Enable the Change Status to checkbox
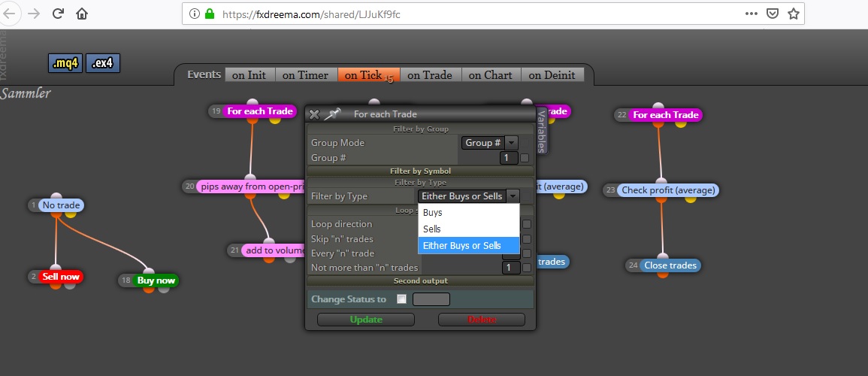Screen dimensions: 868x376 [402, 299]
